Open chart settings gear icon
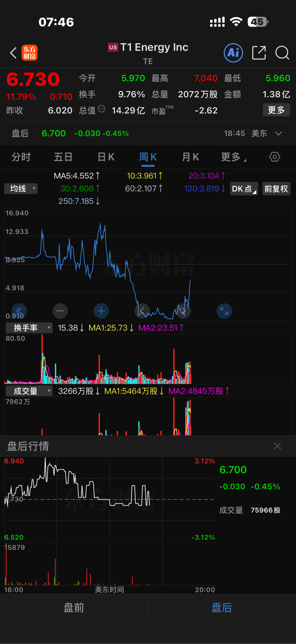 point(274,157)
